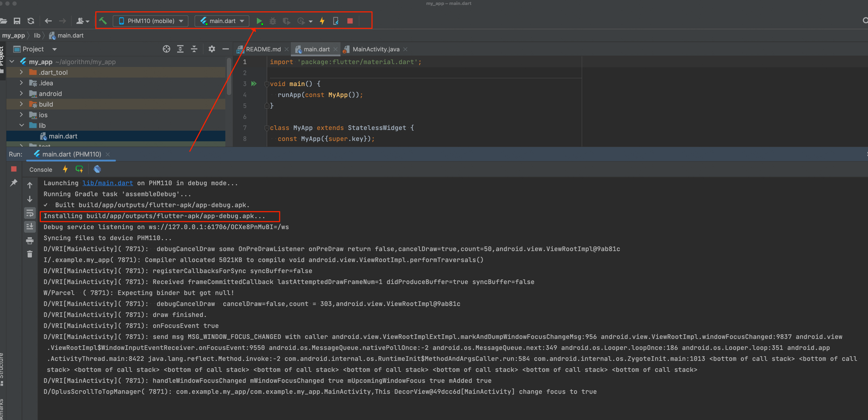Viewport: 868px width, 420px height.
Task: Stop the app with red square toolbar button
Action: [x=350, y=21]
